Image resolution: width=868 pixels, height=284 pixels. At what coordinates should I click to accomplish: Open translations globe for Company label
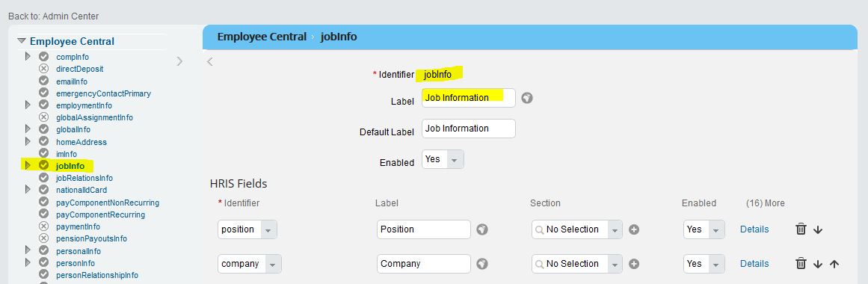(482, 264)
